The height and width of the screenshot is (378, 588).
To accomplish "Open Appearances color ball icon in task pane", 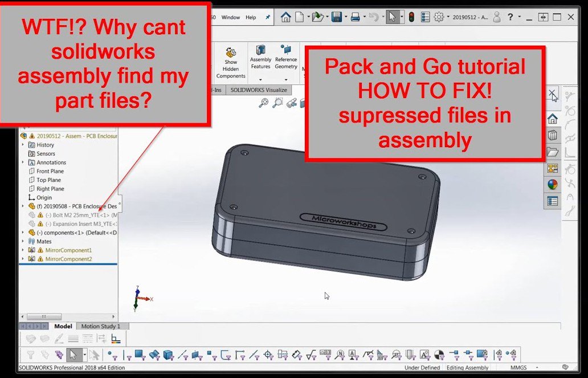I will [x=552, y=184].
